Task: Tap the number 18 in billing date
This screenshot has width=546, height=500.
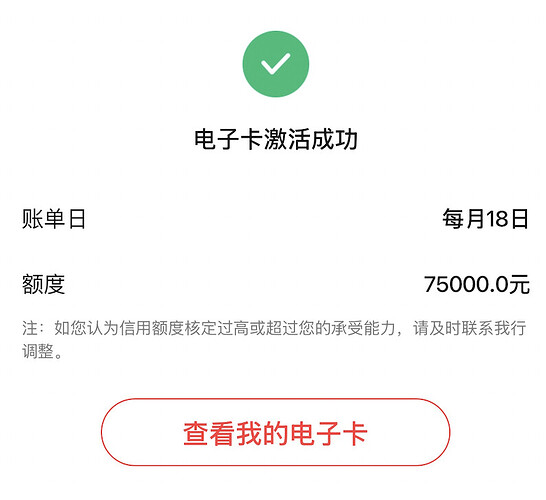Action: point(497,219)
